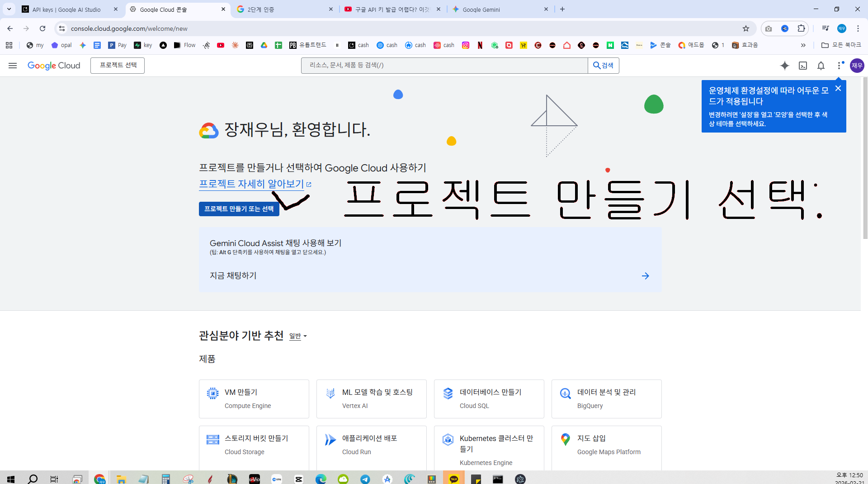This screenshot has height=484, width=868.
Task: Open the Chrome extensions puzzle icon
Action: coord(801,28)
